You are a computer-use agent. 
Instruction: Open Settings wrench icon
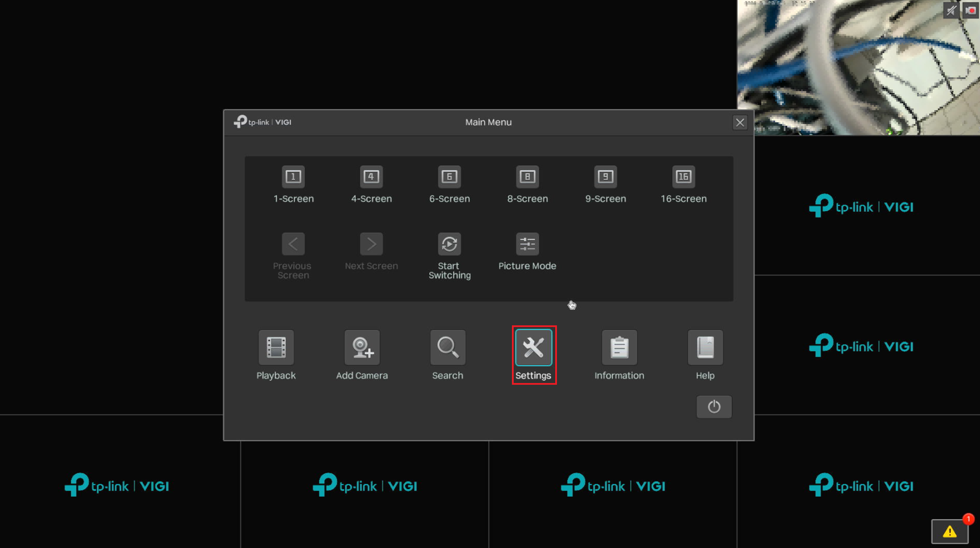[x=533, y=347]
